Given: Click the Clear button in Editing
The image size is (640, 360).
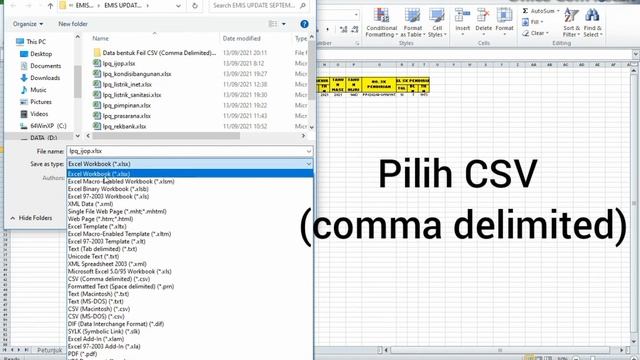Looking at the screenshot, I should 536,33.
